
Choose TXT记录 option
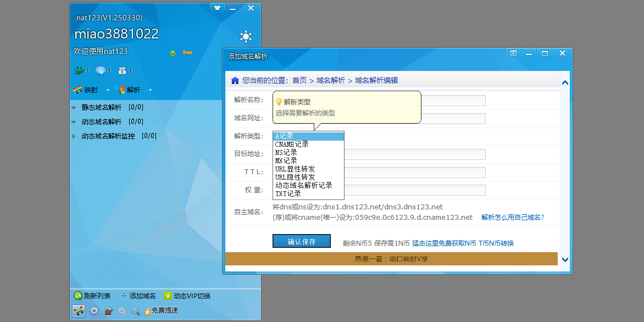point(308,194)
